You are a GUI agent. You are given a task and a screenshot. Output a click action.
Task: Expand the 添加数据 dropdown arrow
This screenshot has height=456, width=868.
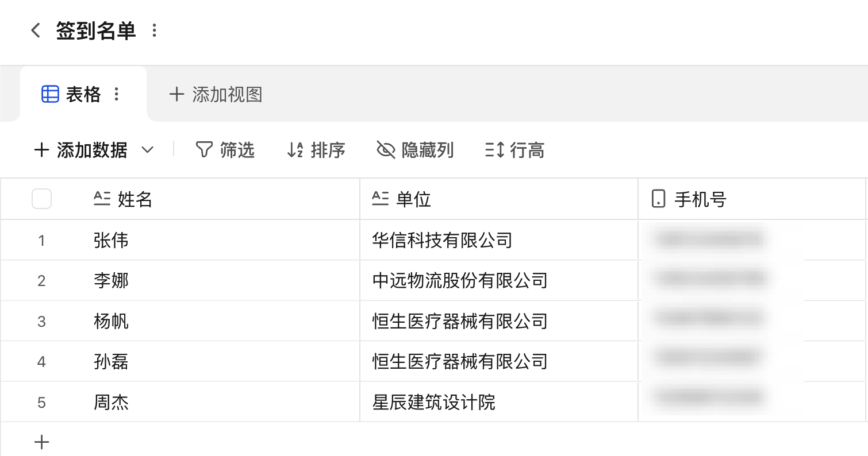(148, 150)
